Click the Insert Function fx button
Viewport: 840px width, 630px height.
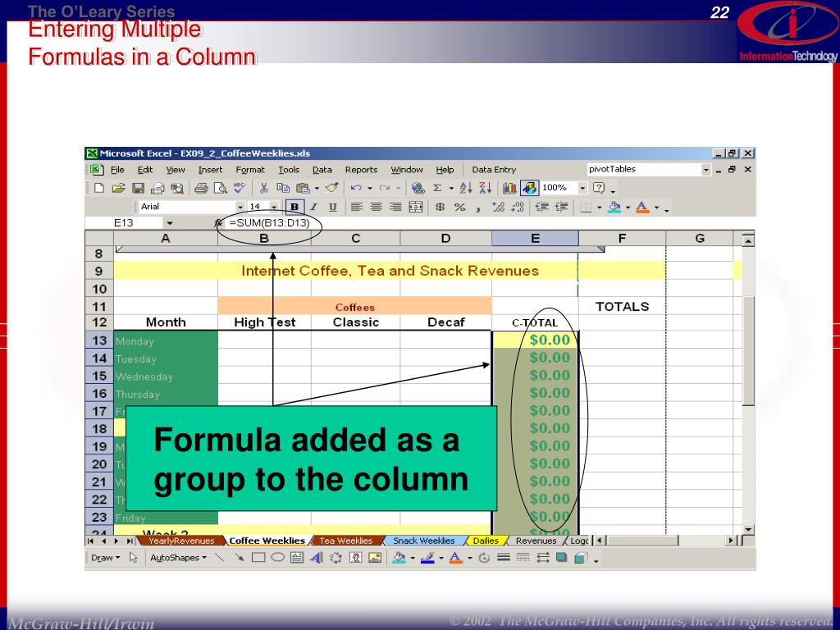pyautogui.click(x=217, y=223)
